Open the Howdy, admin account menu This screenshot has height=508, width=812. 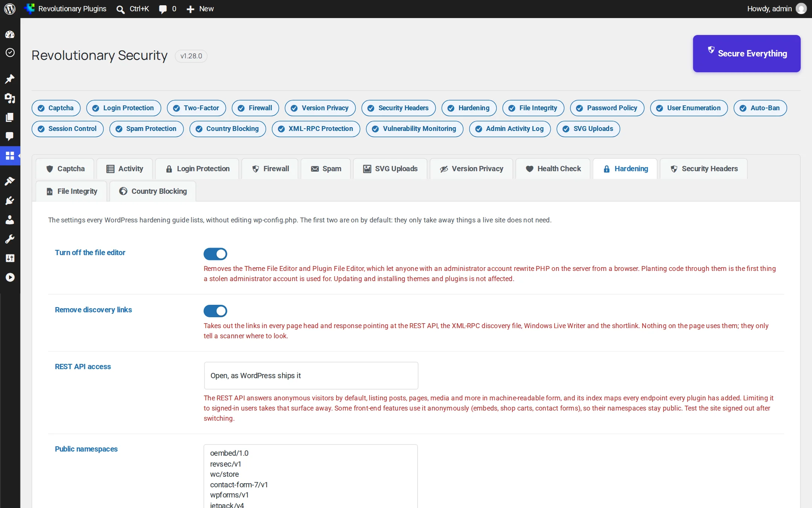tap(776, 9)
